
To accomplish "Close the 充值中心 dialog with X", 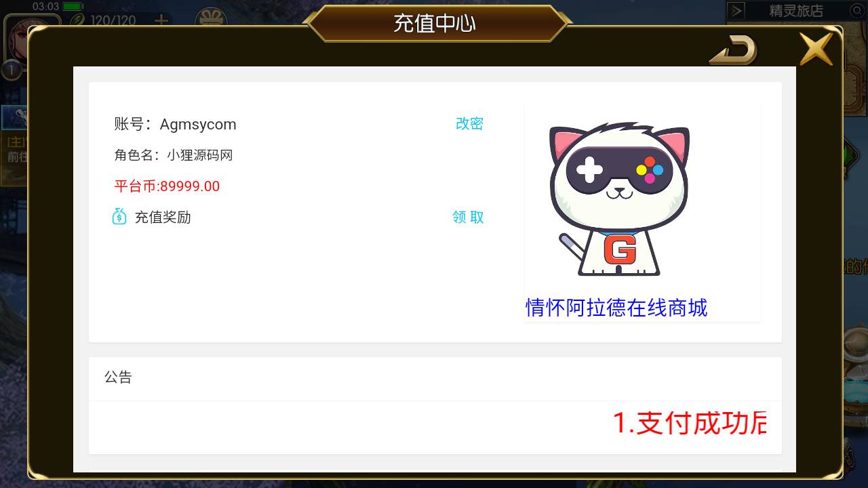I will (816, 48).
